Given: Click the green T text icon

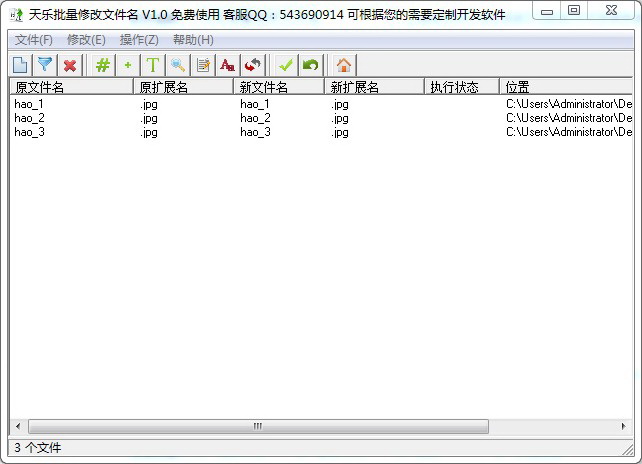Looking at the screenshot, I should (x=152, y=65).
